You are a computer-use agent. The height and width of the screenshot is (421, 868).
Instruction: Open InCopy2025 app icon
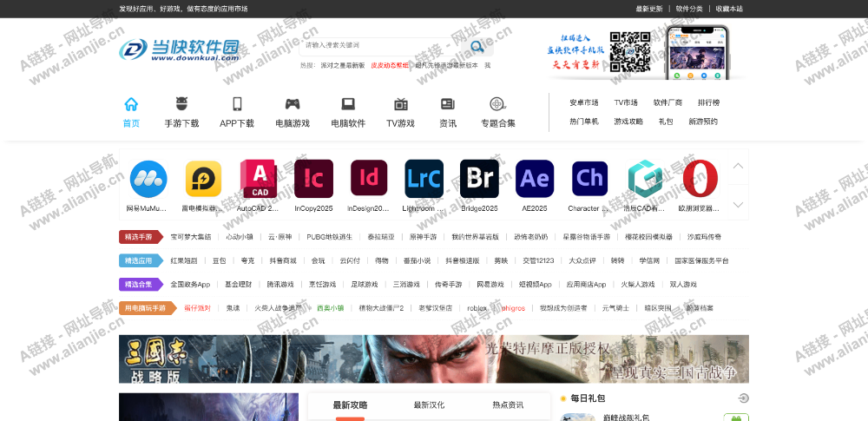314,179
